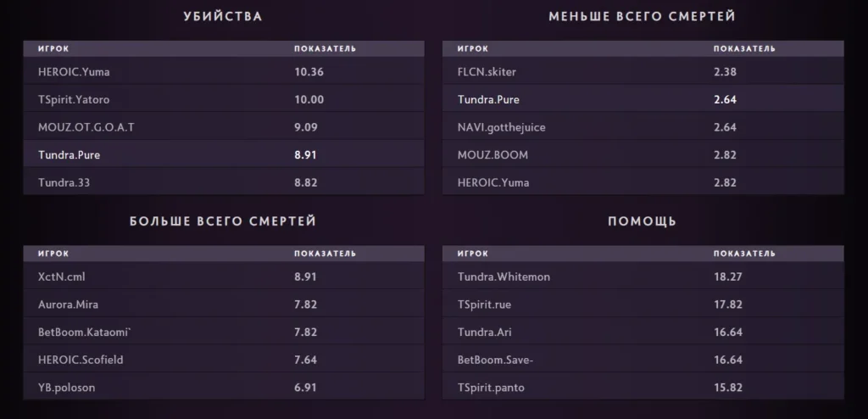Click the MOUZ.BOOM player name
This screenshot has width=868, height=419.
(x=488, y=155)
